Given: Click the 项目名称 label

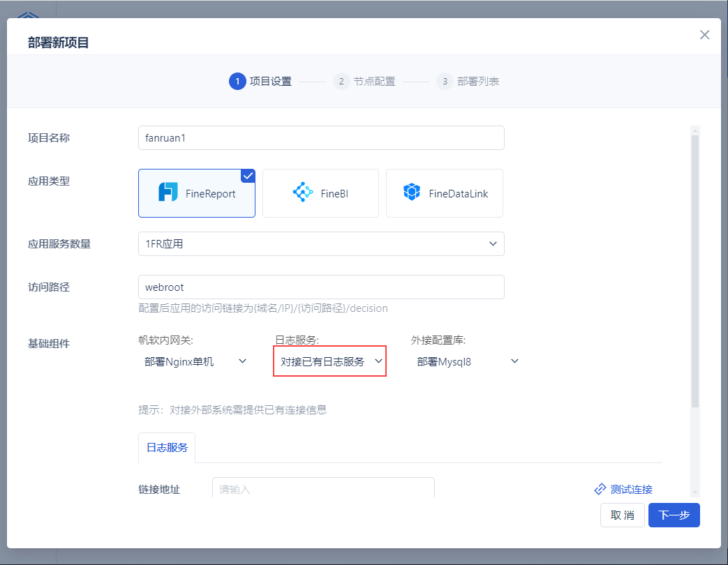Looking at the screenshot, I should (49, 138).
